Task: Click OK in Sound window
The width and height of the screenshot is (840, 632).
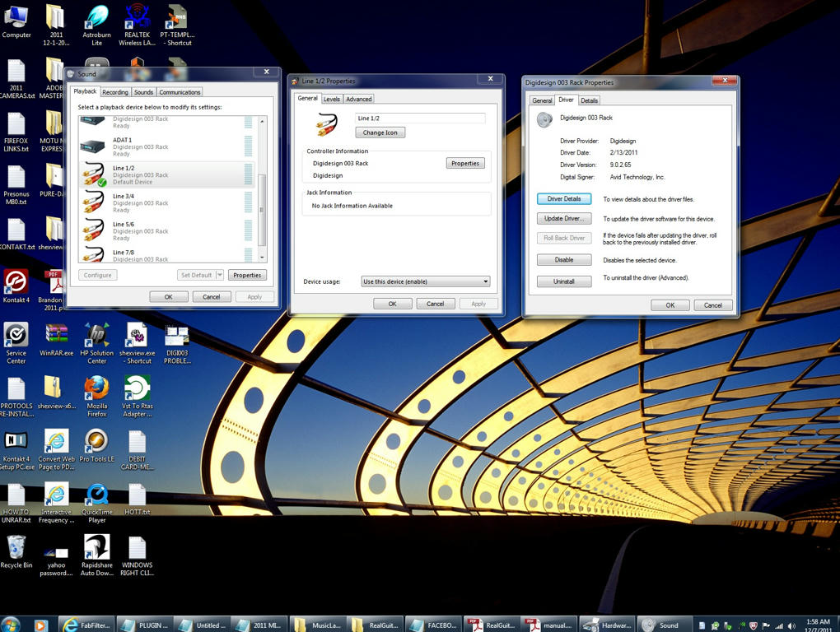Action: [169, 296]
